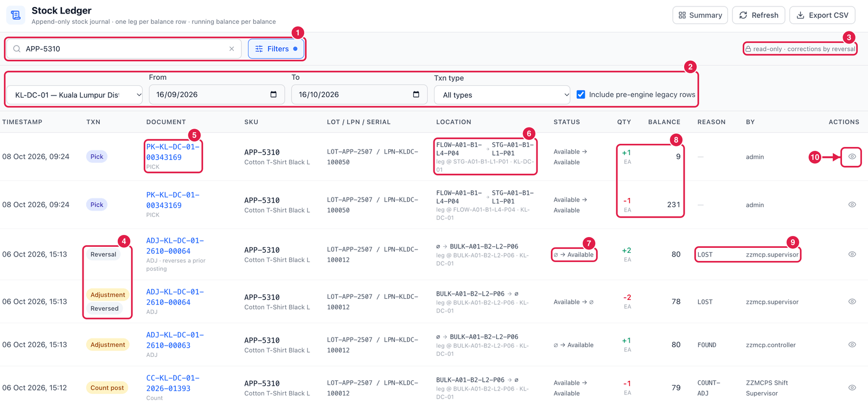Export ledger to CSV
This screenshot has height=409, width=868.
[x=822, y=15]
